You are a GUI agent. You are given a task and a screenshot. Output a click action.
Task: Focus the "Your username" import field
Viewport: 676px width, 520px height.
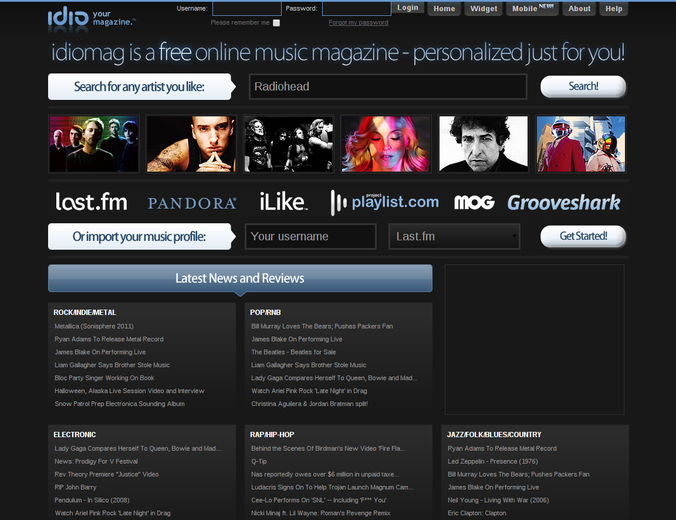(x=310, y=237)
